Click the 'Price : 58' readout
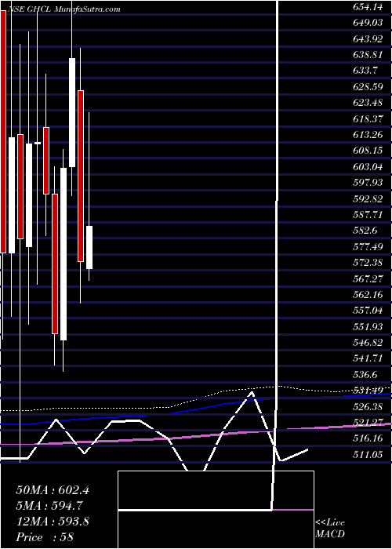The height and width of the screenshot is (549, 392). pyautogui.click(x=45, y=537)
